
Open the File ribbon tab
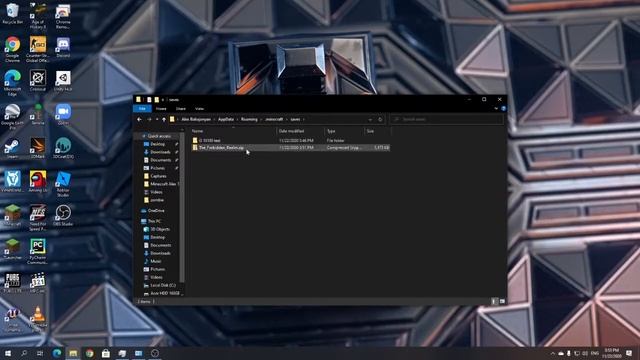(x=142, y=109)
